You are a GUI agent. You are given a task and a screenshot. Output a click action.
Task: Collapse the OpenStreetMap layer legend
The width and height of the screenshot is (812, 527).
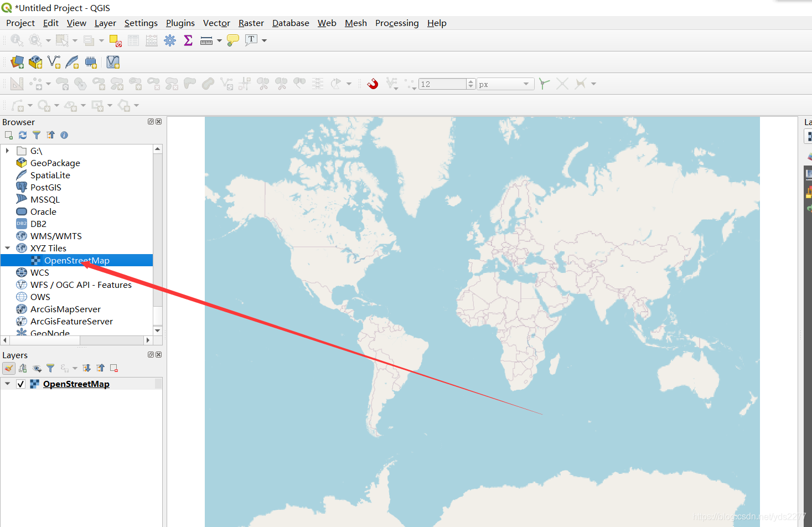click(8, 384)
